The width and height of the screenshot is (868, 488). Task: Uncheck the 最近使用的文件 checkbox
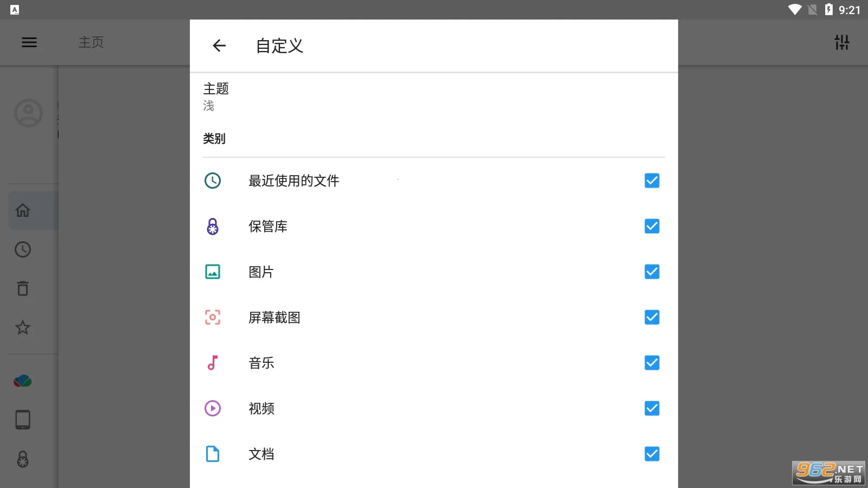(652, 181)
